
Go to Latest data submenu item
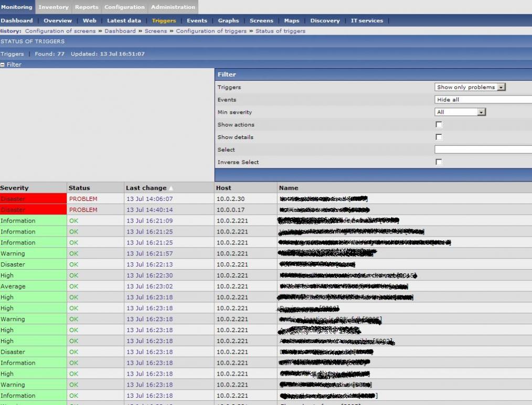pos(124,20)
